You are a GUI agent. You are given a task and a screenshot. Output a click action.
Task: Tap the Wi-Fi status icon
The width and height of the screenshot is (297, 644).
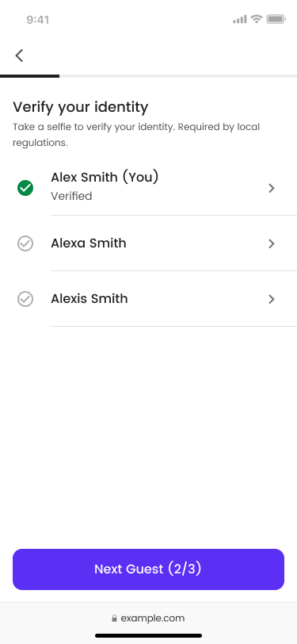click(x=257, y=19)
